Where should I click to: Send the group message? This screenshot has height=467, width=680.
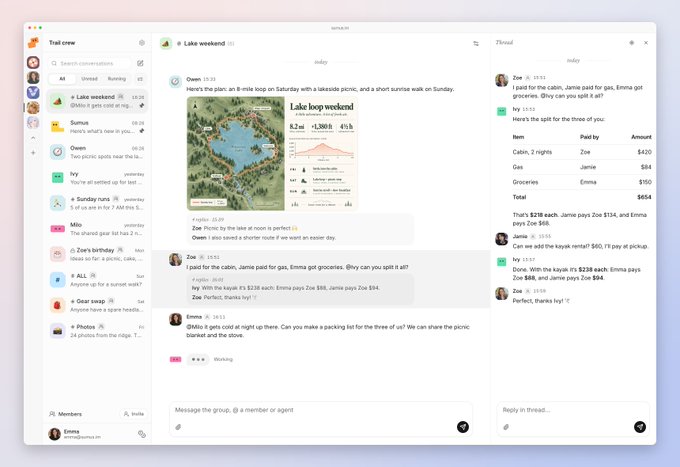(463, 427)
